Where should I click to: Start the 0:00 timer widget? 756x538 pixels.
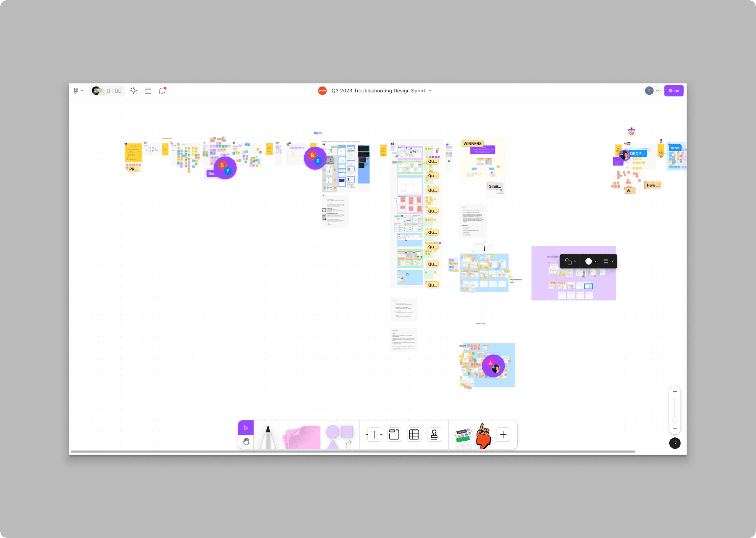tap(114, 91)
